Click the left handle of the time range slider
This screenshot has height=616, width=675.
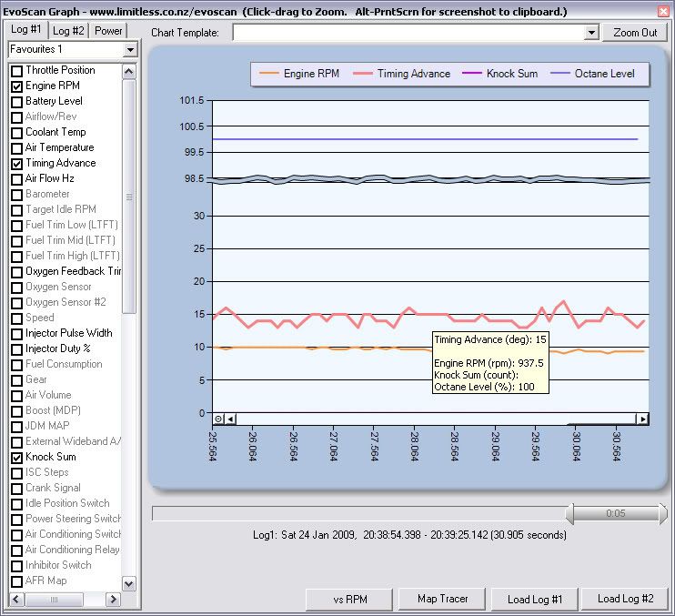tap(570, 513)
